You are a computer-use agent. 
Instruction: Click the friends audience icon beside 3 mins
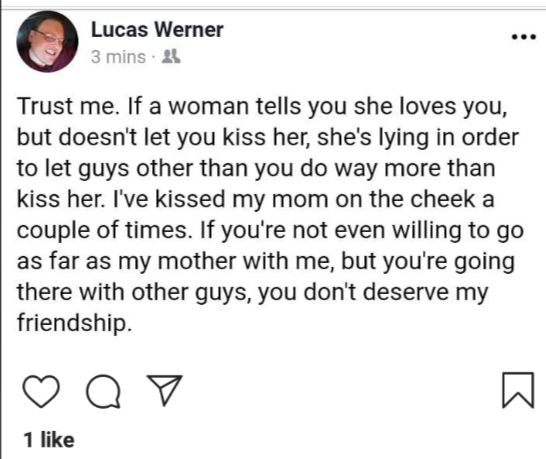coord(171,56)
